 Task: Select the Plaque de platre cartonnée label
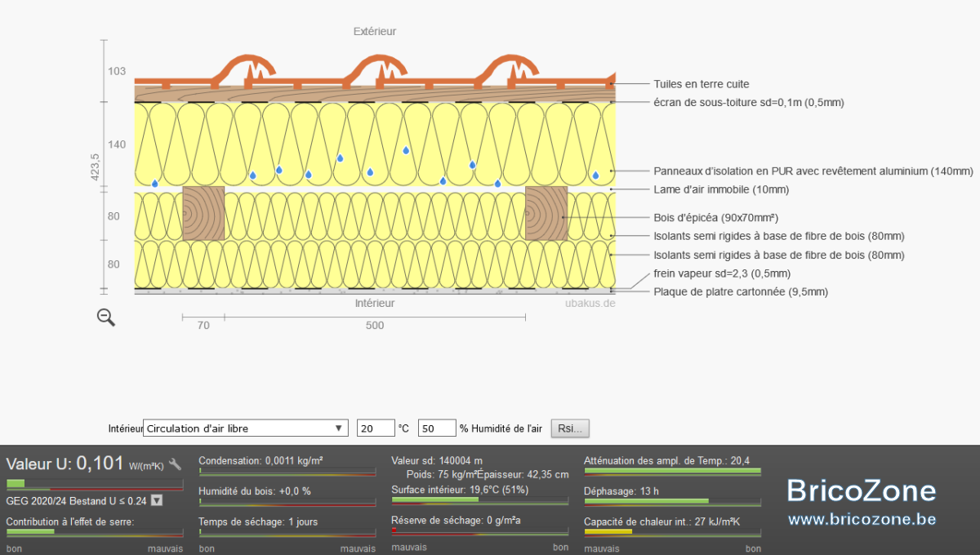741,291
